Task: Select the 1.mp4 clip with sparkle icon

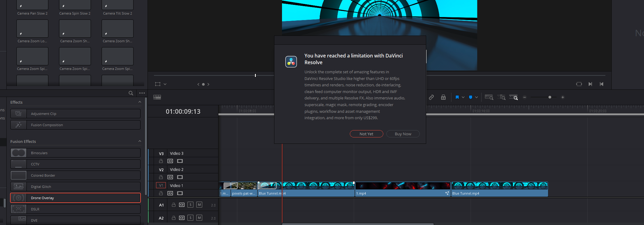Action: (403, 189)
